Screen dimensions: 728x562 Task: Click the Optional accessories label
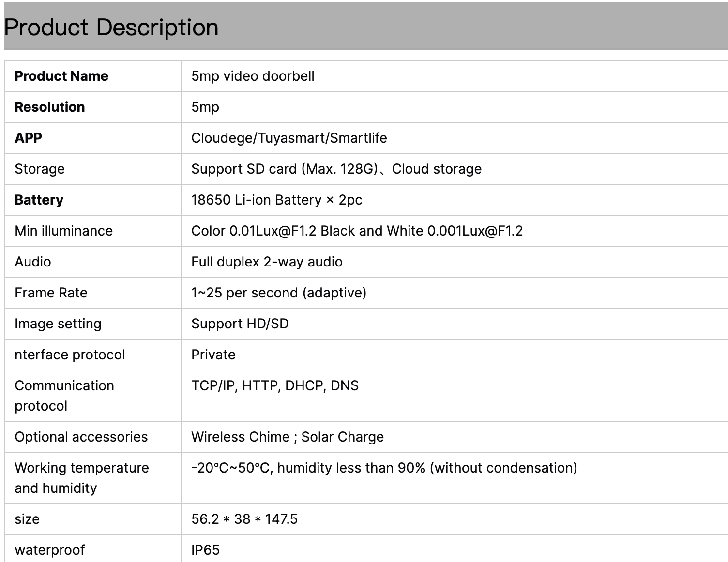pos(81,437)
